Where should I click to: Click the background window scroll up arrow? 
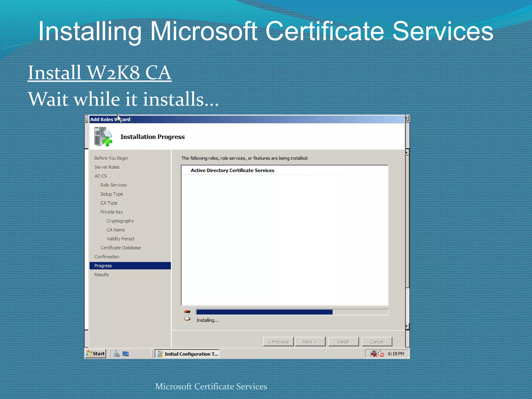coord(407,152)
